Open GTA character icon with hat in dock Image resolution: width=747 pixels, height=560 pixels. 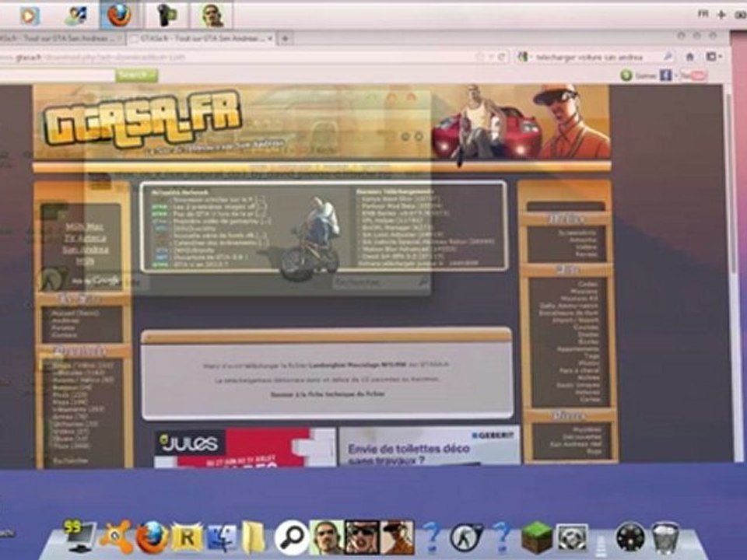397,537
